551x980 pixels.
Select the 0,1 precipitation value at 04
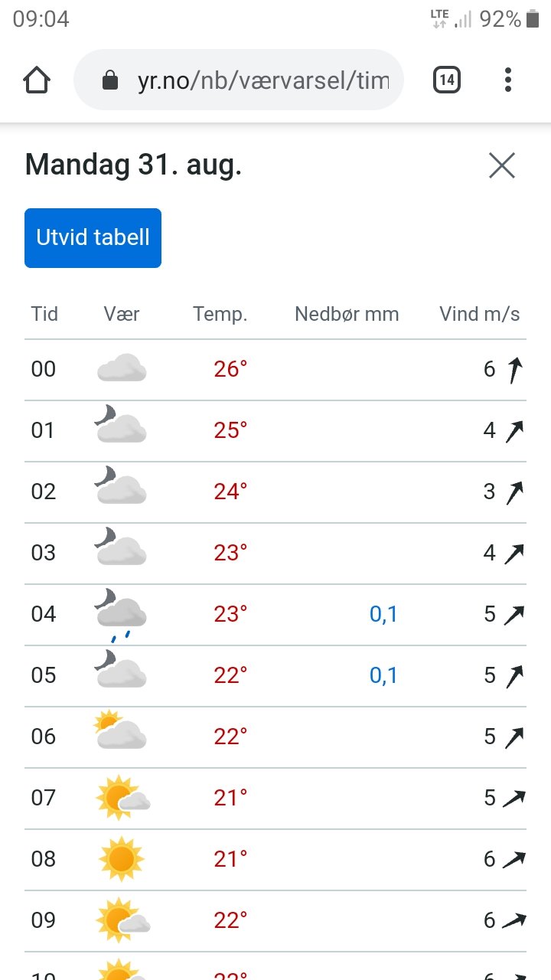tap(383, 614)
